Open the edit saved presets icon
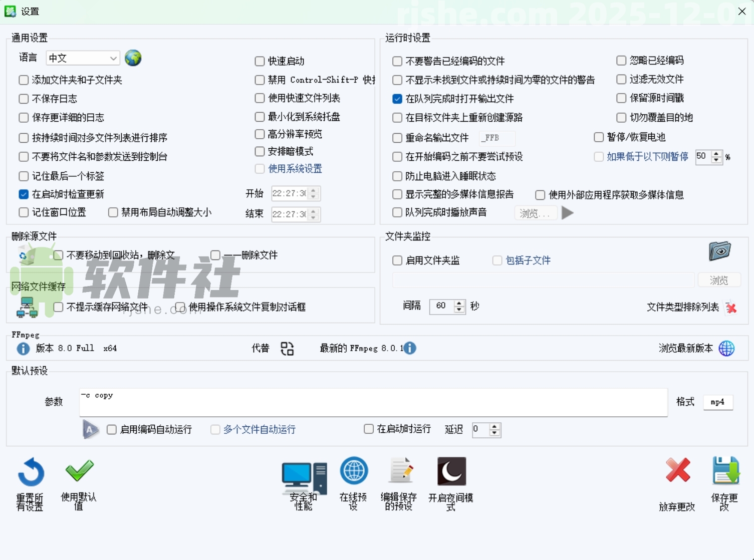Screen dimensions: 754x560 (x=400, y=471)
